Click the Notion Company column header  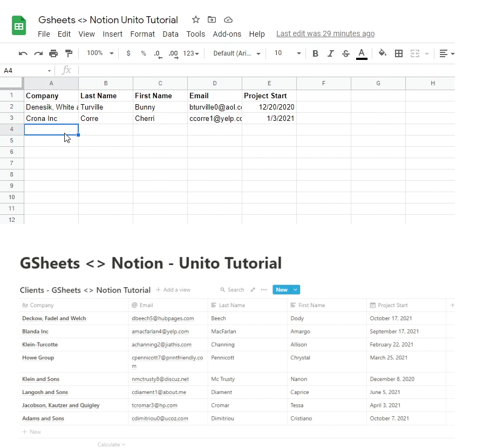[x=73, y=305]
